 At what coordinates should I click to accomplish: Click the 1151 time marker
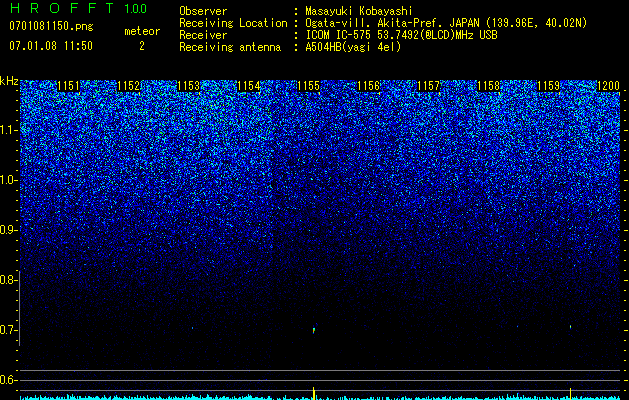[69, 86]
